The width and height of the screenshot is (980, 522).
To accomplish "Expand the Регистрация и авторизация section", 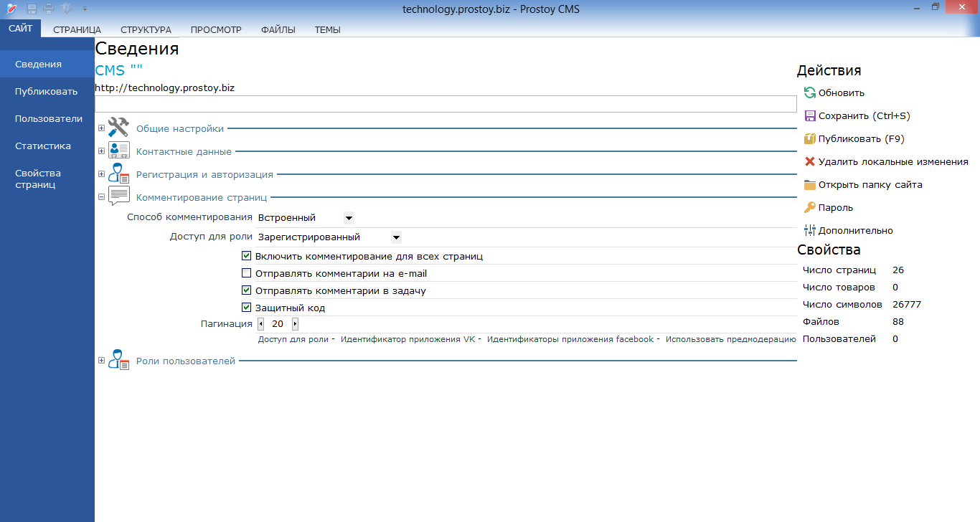I will coord(101,174).
